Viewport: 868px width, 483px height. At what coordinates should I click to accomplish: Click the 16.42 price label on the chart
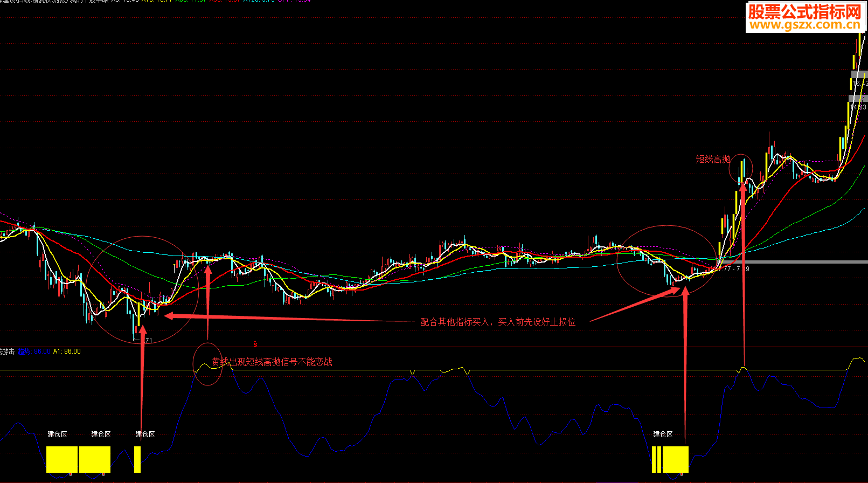coord(860,84)
